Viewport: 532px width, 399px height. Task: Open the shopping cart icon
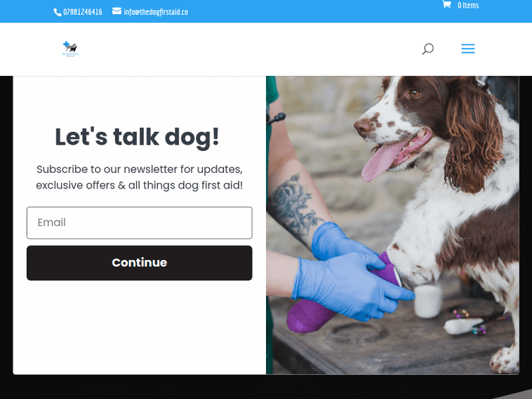(x=446, y=5)
